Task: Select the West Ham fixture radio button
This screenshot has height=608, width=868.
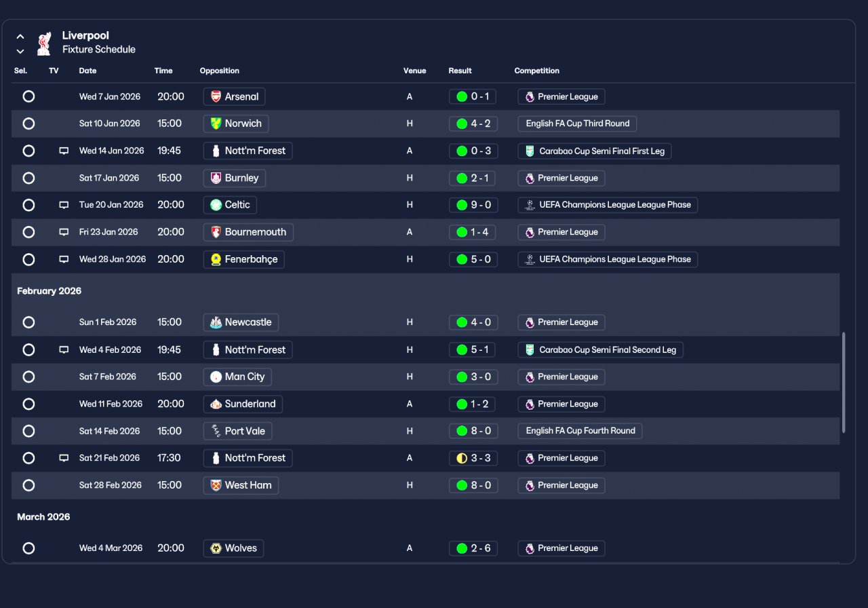Action: 28,485
